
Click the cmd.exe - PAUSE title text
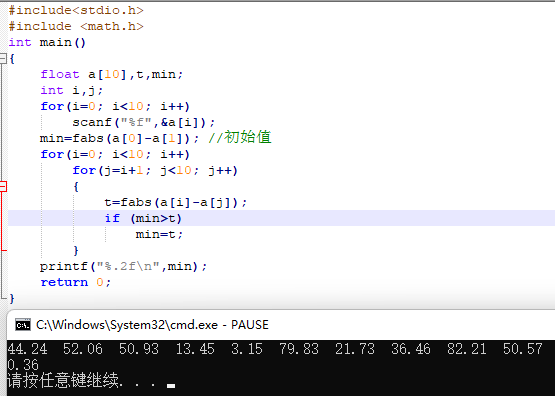coord(152,325)
